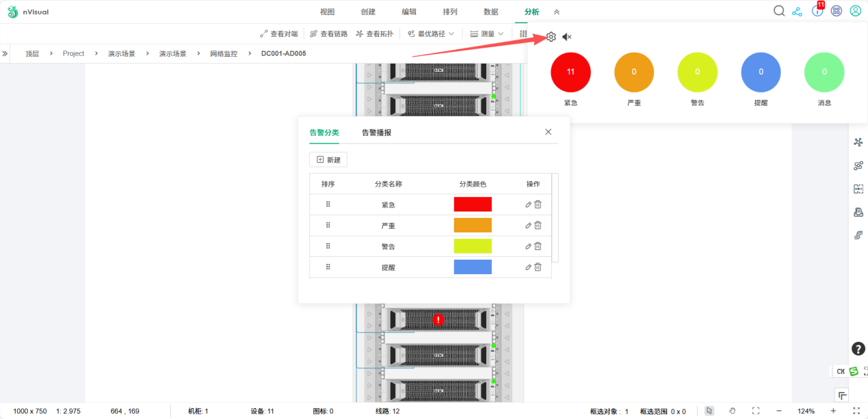This screenshot has width=868, height=419.
Task: Open the help question mark icon
Action: (858, 349)
